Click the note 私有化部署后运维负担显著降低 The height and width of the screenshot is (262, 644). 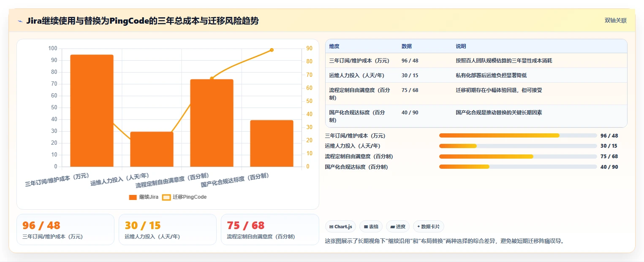[491, 75]
